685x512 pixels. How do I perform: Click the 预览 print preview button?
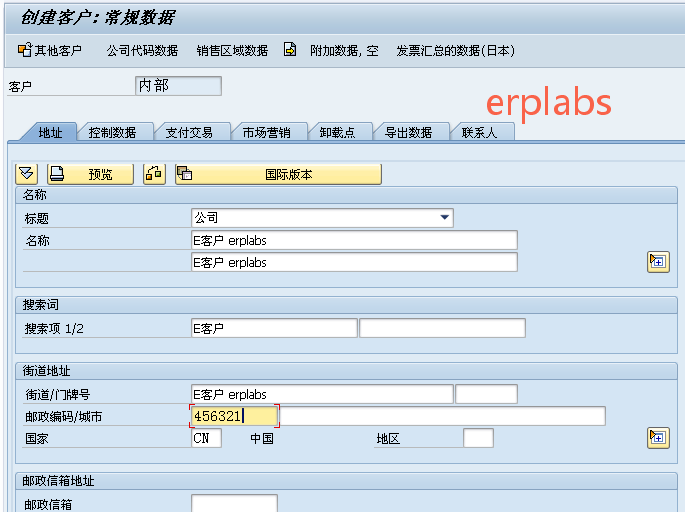(x=90, y=174)
